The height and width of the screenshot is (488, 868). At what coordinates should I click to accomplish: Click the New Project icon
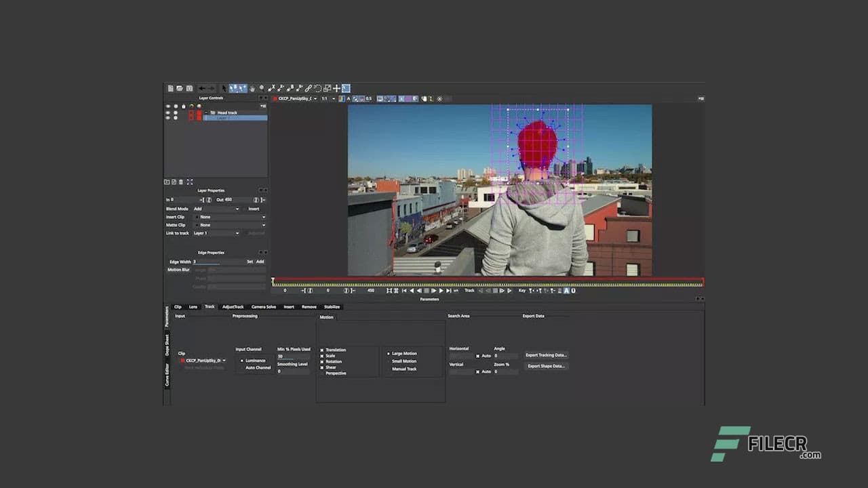coord(170,88)
